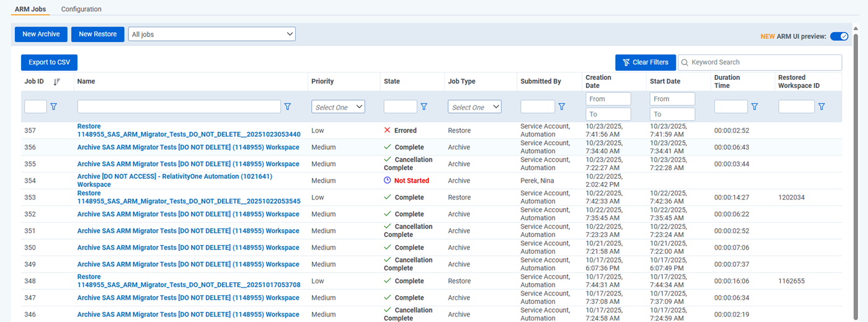This screenshot has width=868, height=322.
Task: Open the State column filter funnel icon
Action: (x=424, y=107)
